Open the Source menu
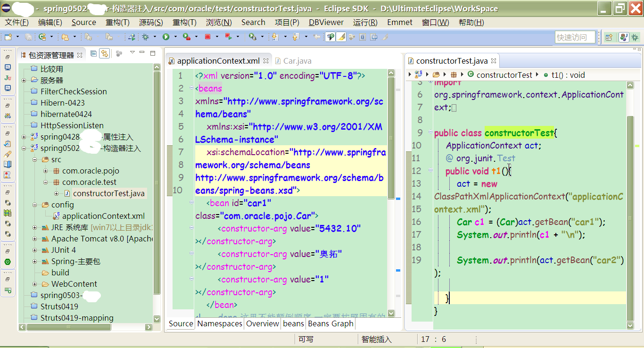 [x=83, y=22]
